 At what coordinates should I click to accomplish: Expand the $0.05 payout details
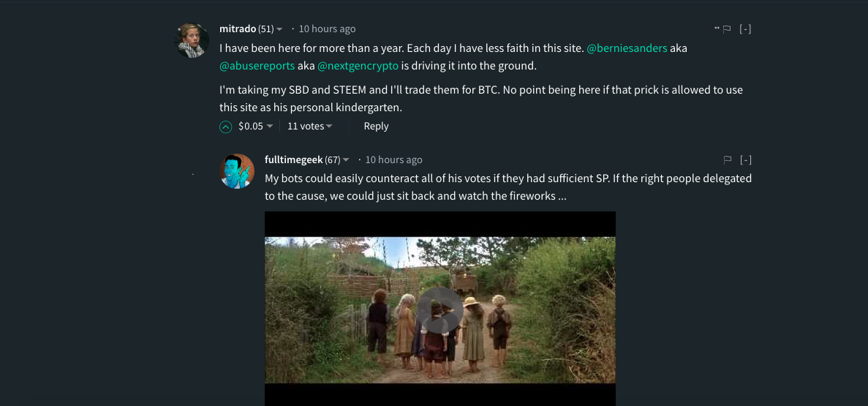(270, 127)
